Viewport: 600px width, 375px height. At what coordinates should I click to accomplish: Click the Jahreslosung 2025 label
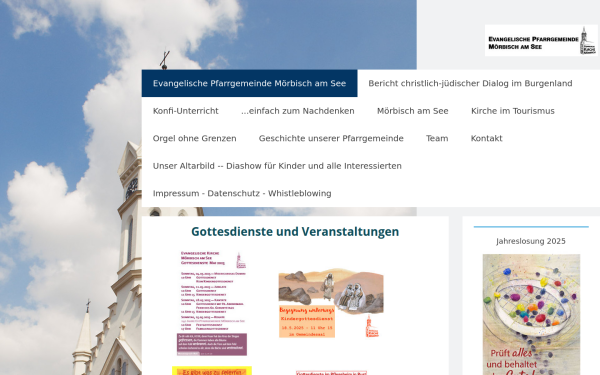[531, 241]
